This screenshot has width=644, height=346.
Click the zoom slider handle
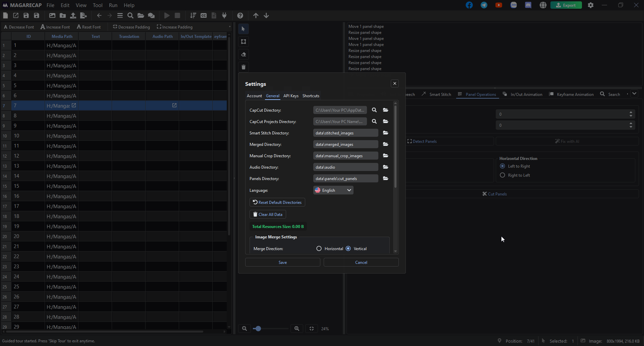[x=258, y=329]
